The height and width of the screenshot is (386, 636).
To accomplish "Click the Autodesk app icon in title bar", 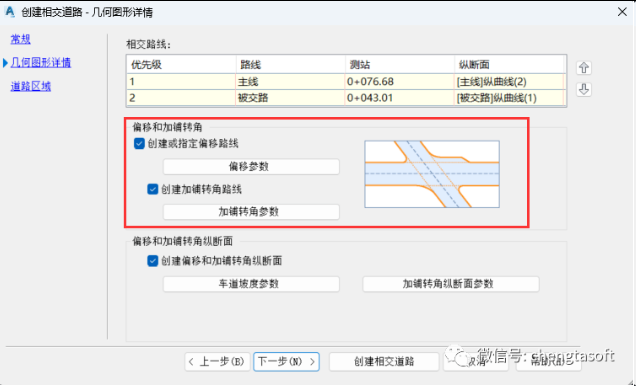I will click(x=10, y=12).
